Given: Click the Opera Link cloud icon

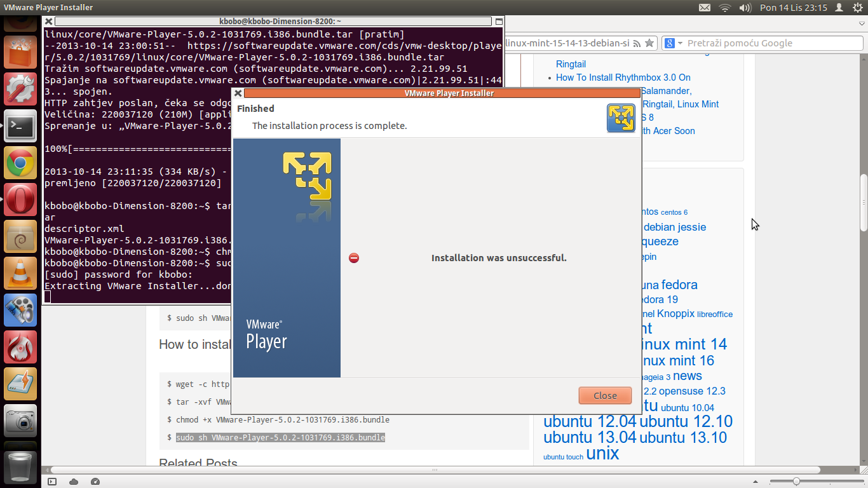Looking at the screenshot, I should 74,482.
